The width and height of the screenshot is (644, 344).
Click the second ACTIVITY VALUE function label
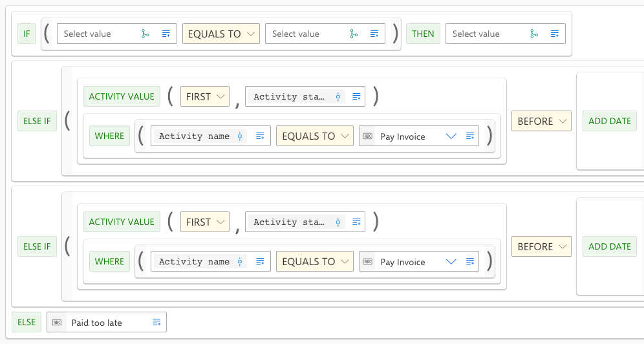click(122, 222)
